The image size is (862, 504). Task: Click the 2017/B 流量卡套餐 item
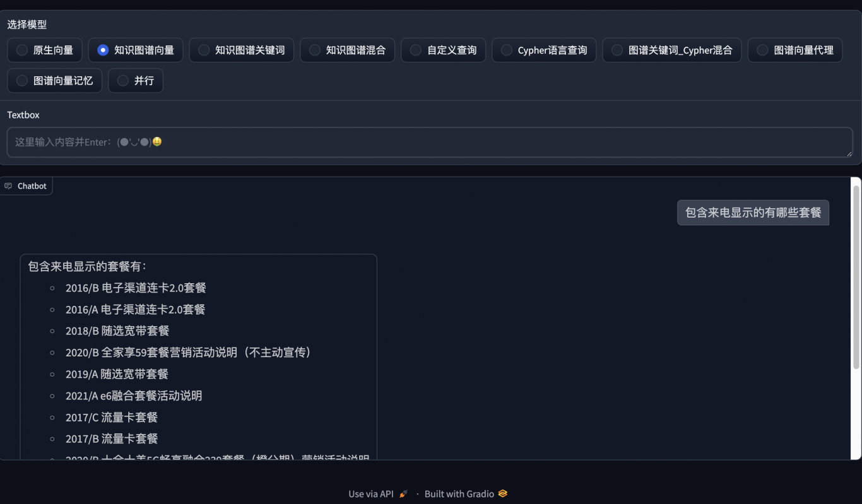tap(112, 438)
